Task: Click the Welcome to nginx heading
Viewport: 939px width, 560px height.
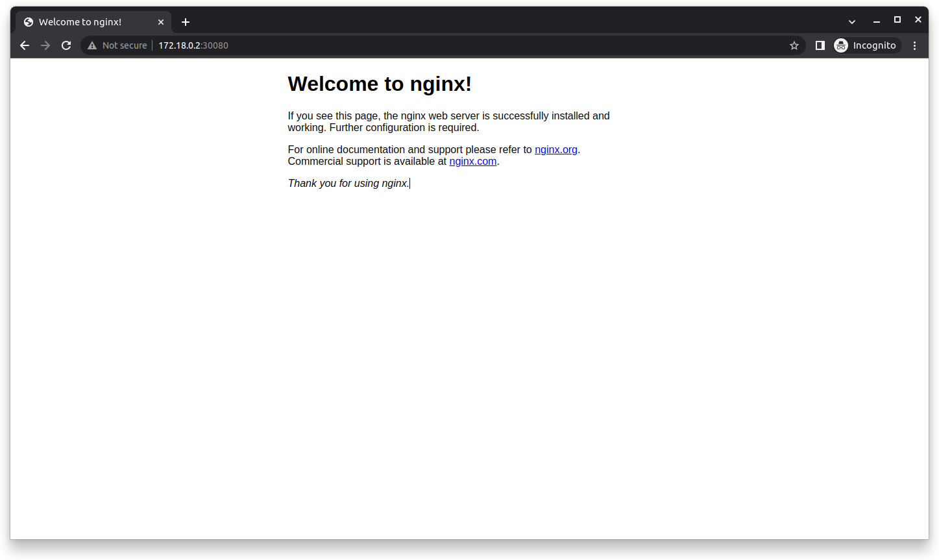Action: [x=380, y=84]
